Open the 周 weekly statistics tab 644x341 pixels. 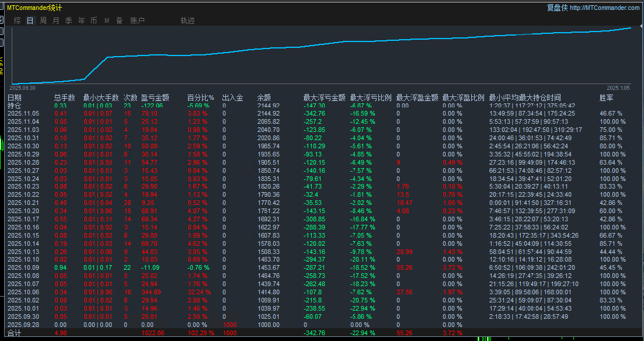tap(43, 20)
